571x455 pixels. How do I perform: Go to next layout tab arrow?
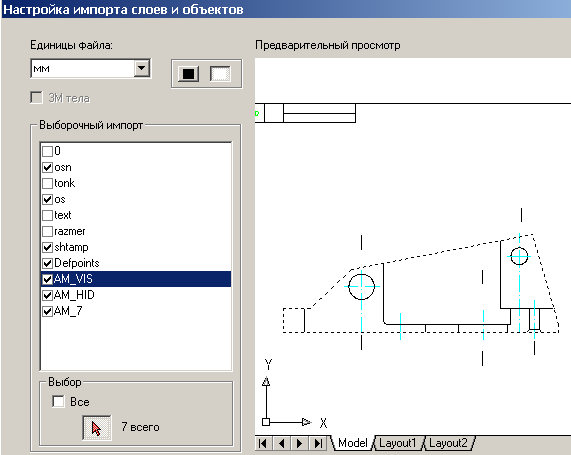[300, 443]
